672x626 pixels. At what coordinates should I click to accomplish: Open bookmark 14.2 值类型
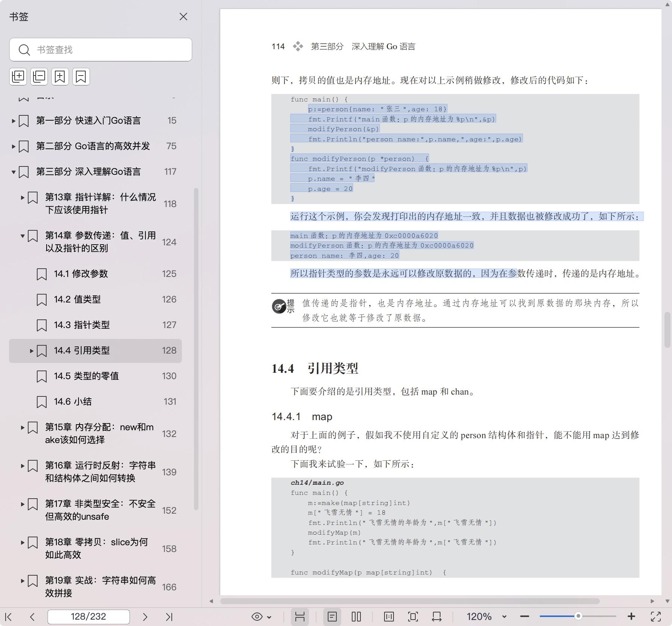77,299
